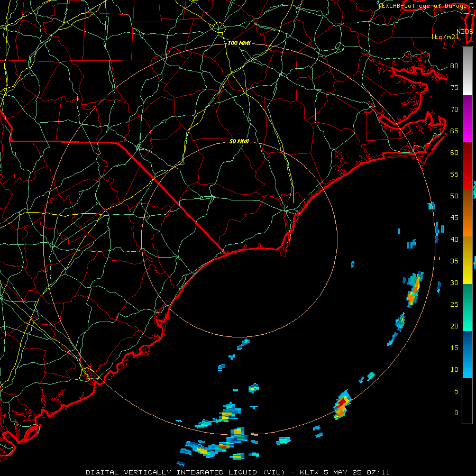Click the "5 MAY 25 07:11" timestamp

pos(356,472)
